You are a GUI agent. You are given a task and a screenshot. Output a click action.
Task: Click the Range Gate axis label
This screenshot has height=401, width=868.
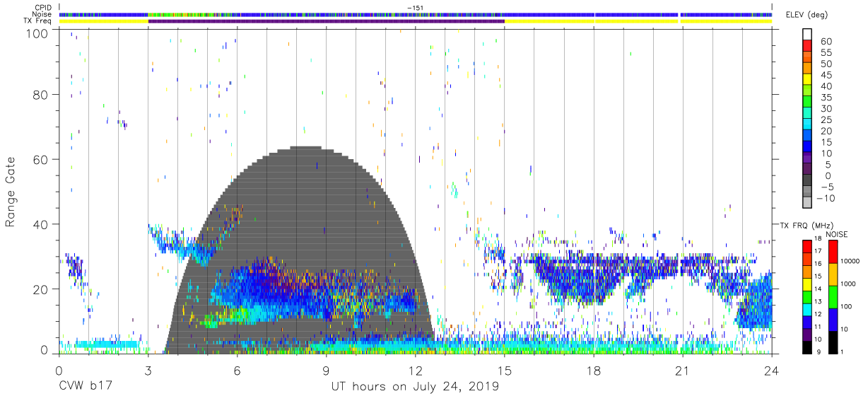(11, 192)
